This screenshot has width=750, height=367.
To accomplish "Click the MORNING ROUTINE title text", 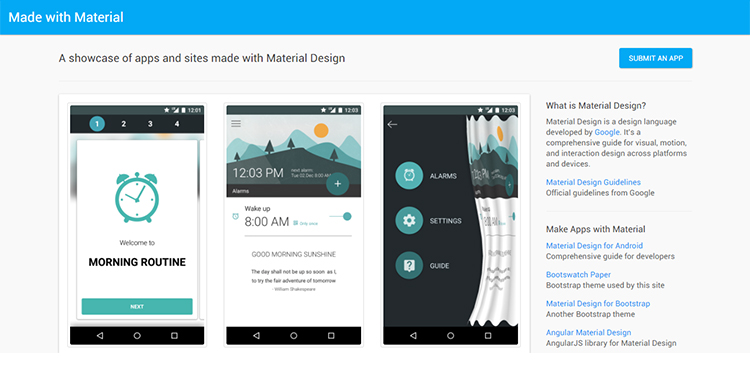I will pos(137,262).
